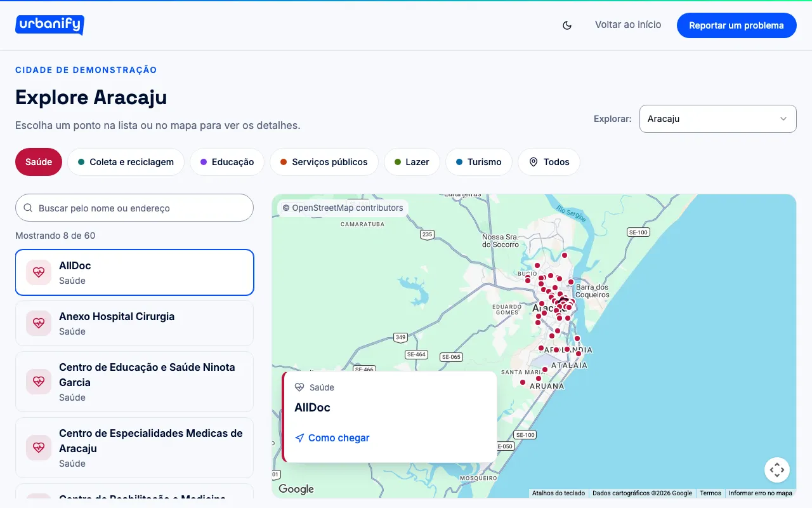Viewport: 812px width, 508px height.
Task: Click the teal dot on Coleta e reciclagem
Action: tap(81, 162)
